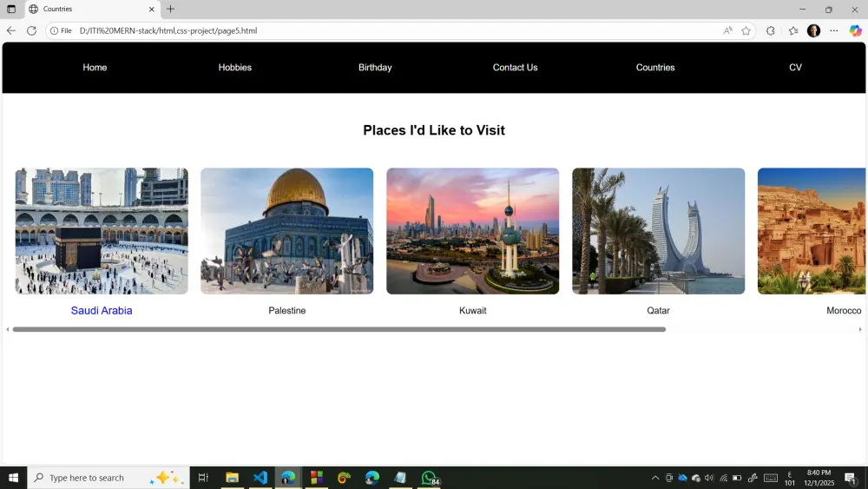Click the Dome of the Rock Palestine photo

(x=286, y=231)
